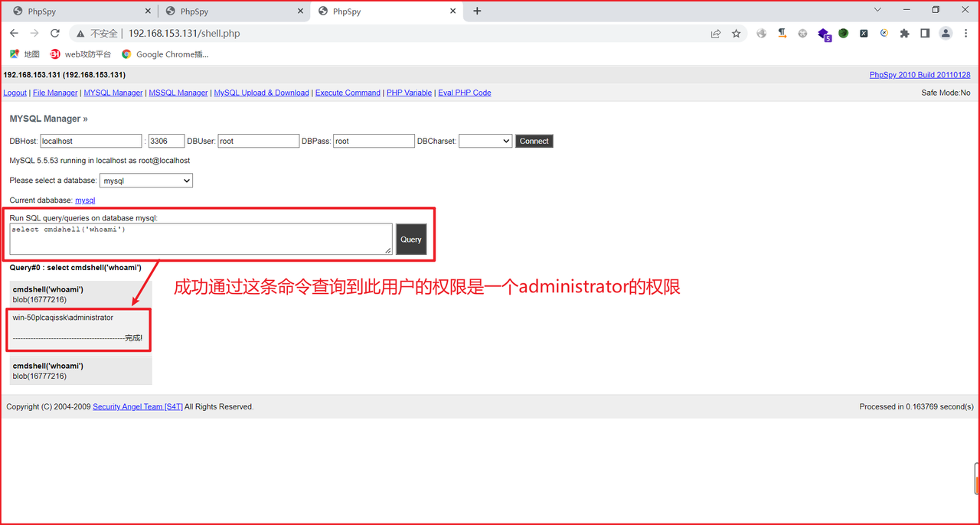Click 'Query#0 : select cmdshell('whoami')' text

click(76, 268)
